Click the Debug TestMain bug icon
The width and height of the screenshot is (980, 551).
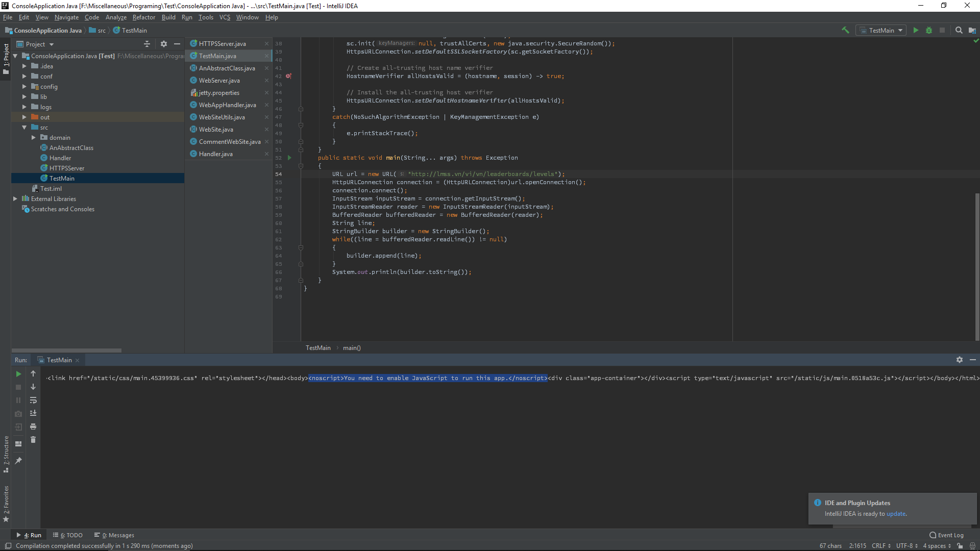929,31
